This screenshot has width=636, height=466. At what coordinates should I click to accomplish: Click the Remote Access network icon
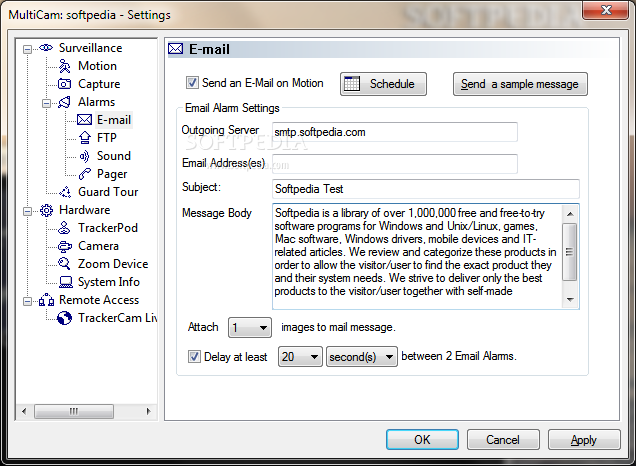[46, 300]
